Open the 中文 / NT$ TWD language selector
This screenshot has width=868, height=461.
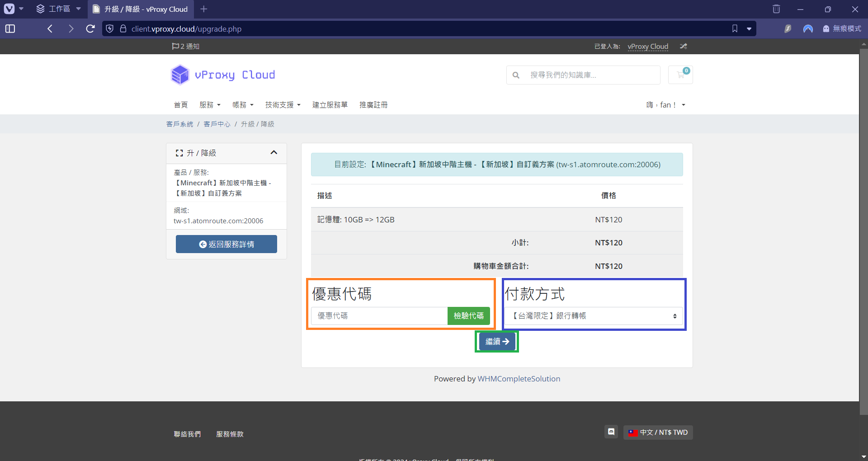658,433
